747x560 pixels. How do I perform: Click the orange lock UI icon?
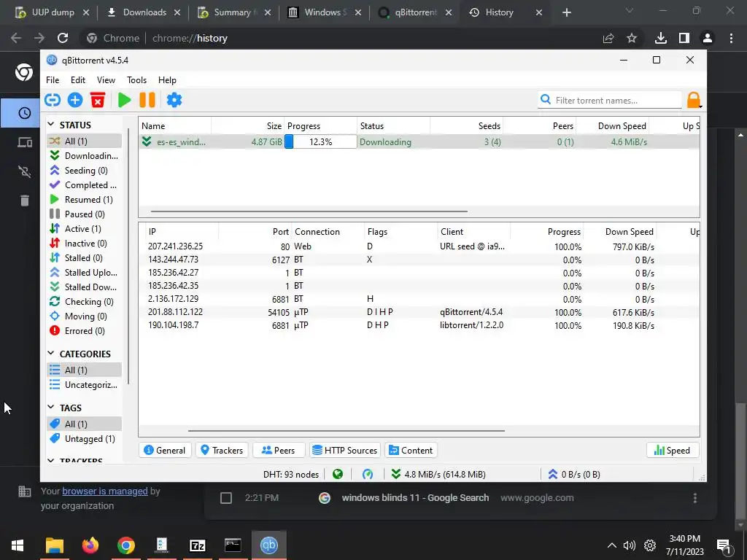pos(694,100)
